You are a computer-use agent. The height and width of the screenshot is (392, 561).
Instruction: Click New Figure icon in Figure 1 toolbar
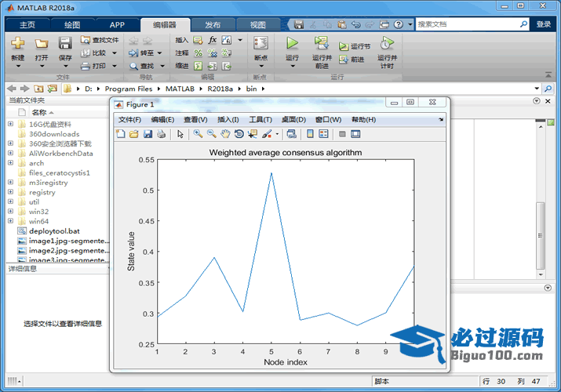pyautogui.click(x=121, y=134)
